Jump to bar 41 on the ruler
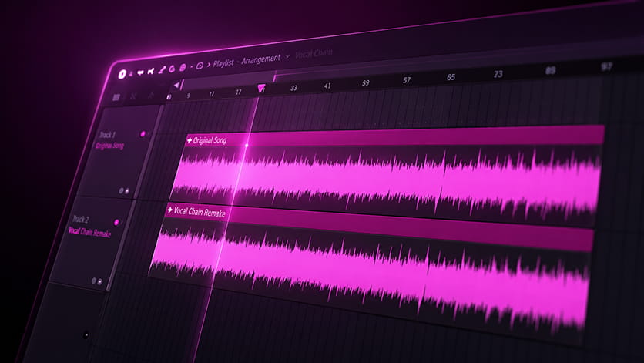Image resolution: width=644 pixels, height=363 pixels. (x=327, y=86)
